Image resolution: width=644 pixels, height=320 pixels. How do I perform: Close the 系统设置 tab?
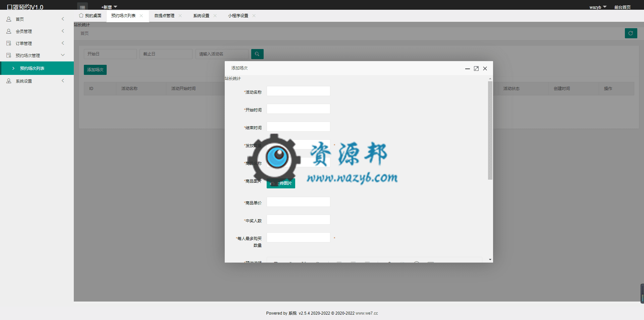click(x=215, y=16)
